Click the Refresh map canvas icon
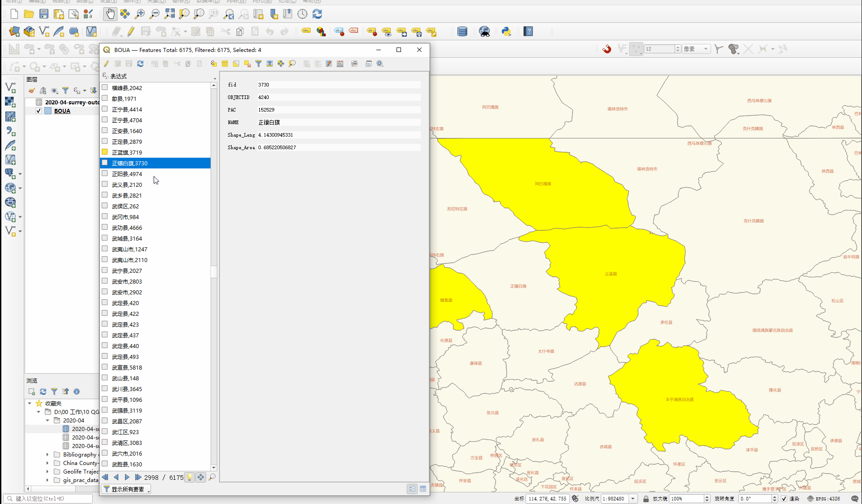This screenshot has width=862, height=504. [317, 14]
